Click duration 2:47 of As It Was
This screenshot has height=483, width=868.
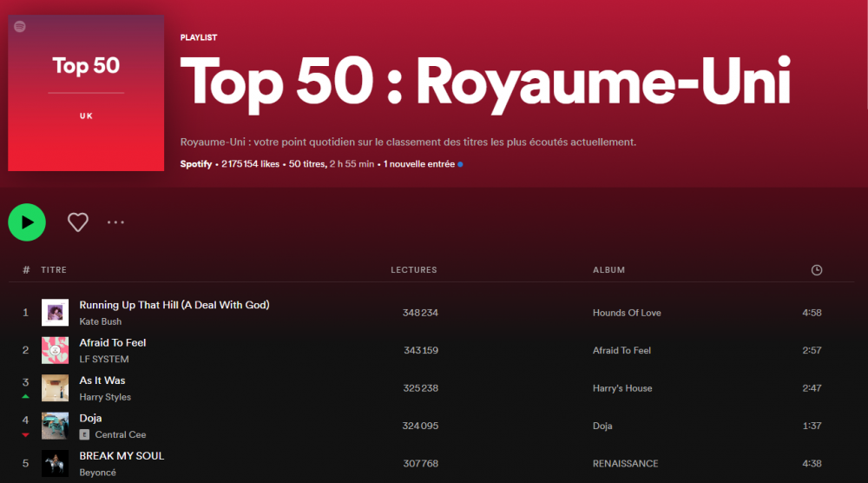click(812, 387)
